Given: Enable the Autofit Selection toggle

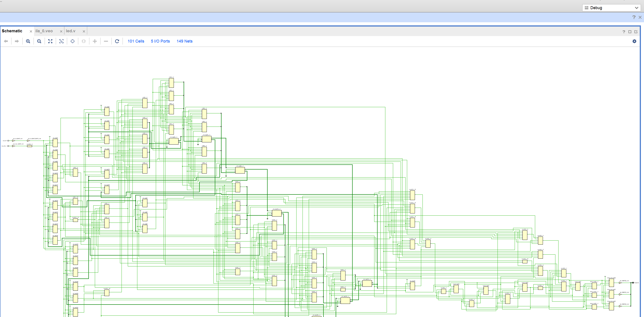Looking at the screenshot, I should point(73,41).
